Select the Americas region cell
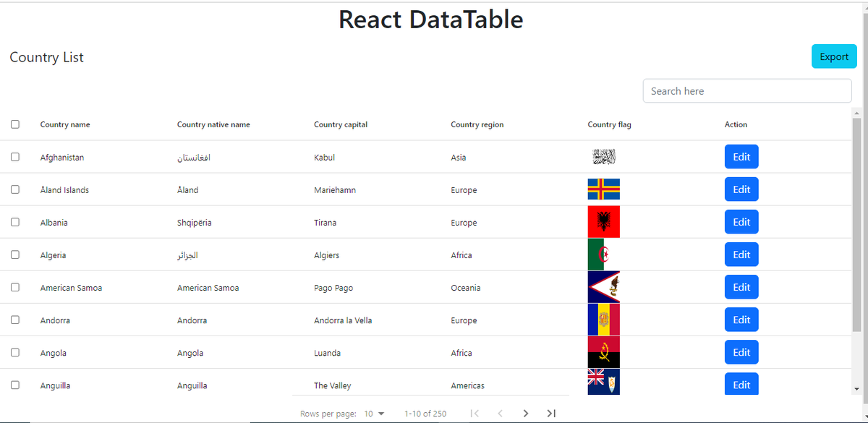The height and width of the screenshot is (423, 868). tap(467, 385)
